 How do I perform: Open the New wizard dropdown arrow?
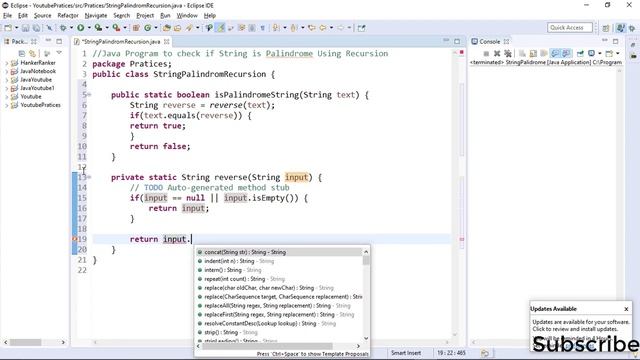coord(16,28)
